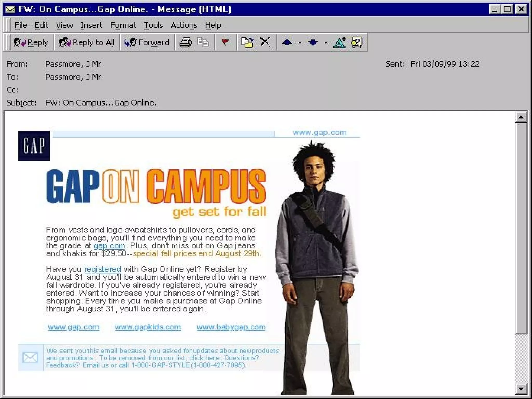This screenshot has width=532, height=399.
Task: Go to previous item with up arrow
Action: (x=287, y=42)
